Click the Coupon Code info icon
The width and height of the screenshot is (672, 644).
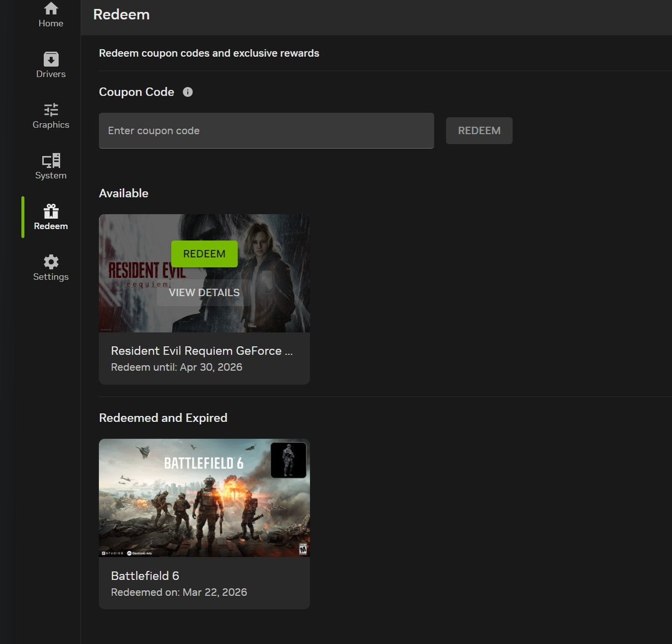(x=188, y=92)
